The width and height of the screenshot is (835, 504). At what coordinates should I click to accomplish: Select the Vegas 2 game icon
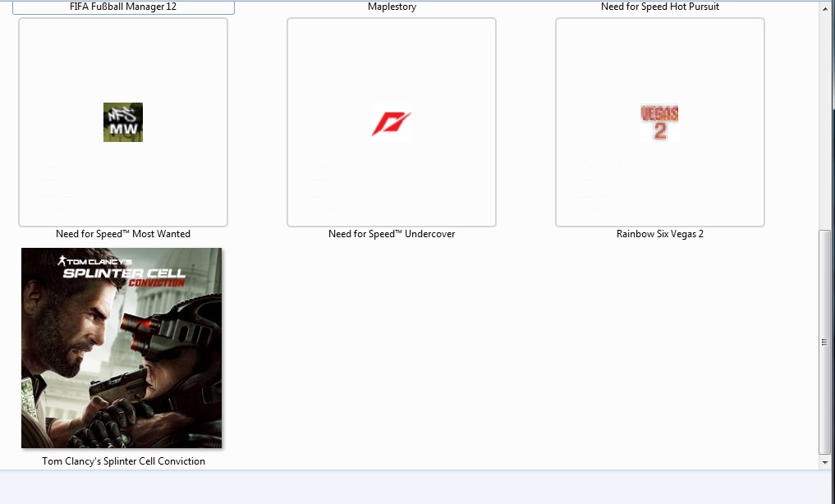(x=659, y=122)
